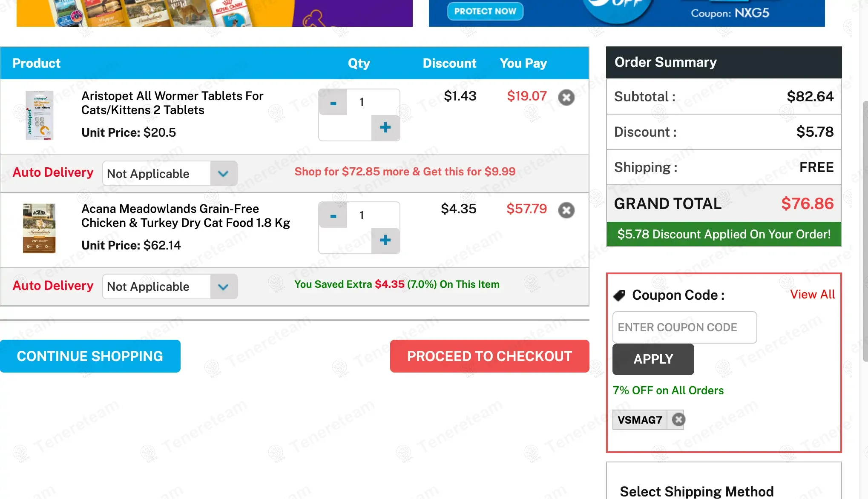View All available coupon codes
Viewport: 868px width, 499px height.
pyautogui.click(x=812, y=294)
